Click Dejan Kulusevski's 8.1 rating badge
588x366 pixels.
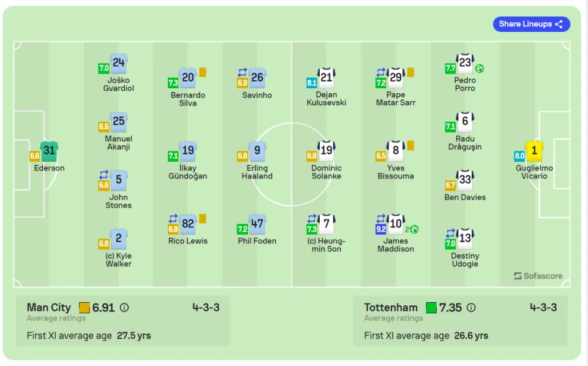pyautogui.click(x=312, y=83)
